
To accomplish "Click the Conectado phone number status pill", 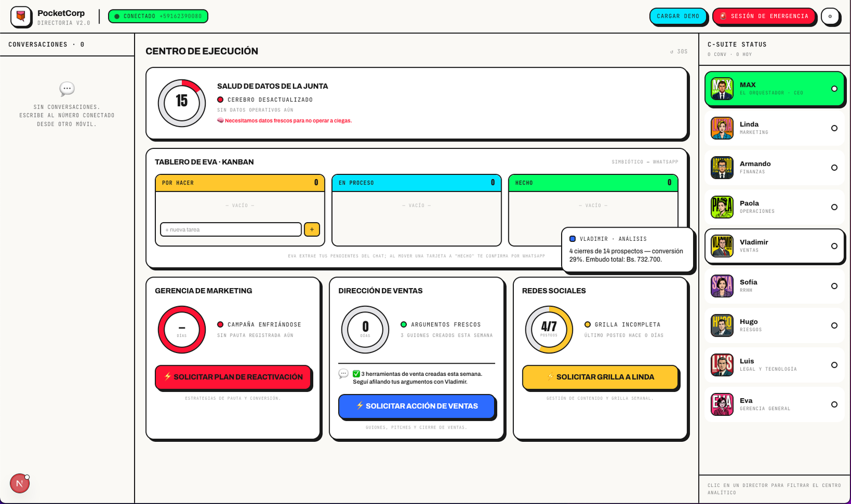I will 158,16.
